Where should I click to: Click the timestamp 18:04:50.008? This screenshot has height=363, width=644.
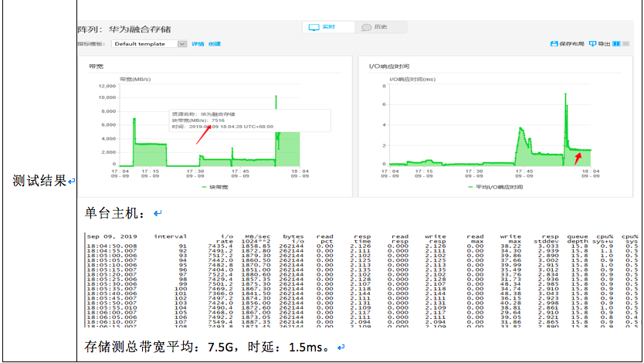(112, 246)
